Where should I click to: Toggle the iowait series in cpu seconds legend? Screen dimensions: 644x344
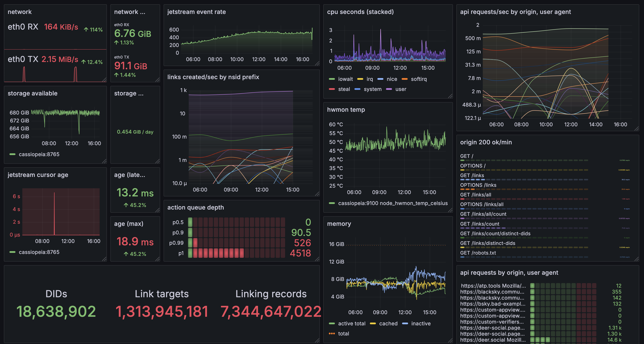coord(345,79)
